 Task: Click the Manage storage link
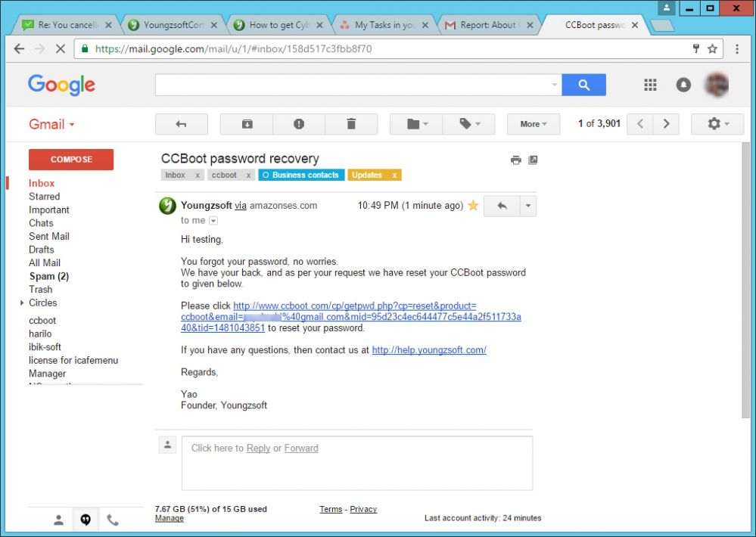pyautogui.click(x=170, y=518)
